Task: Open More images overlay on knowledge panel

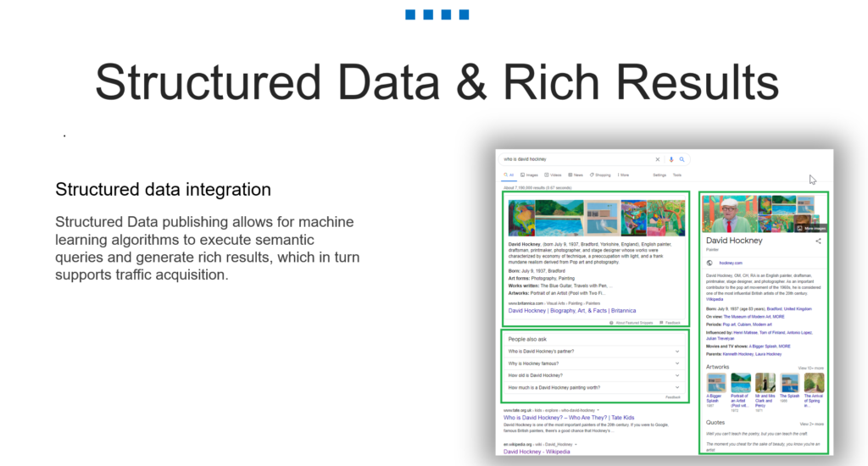Action: pyautogui.click(x=812, y=228)
